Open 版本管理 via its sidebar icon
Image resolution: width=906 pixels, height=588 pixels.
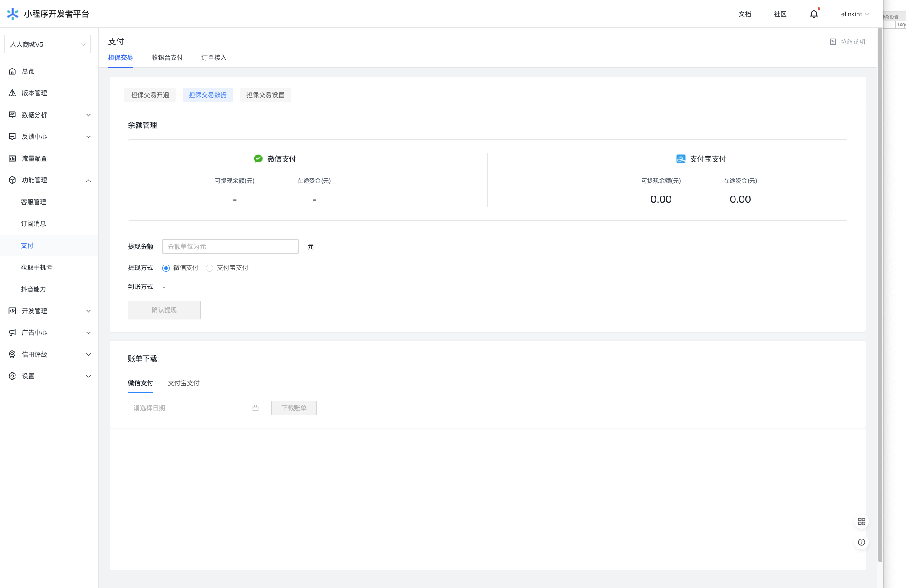pos(12,93)
